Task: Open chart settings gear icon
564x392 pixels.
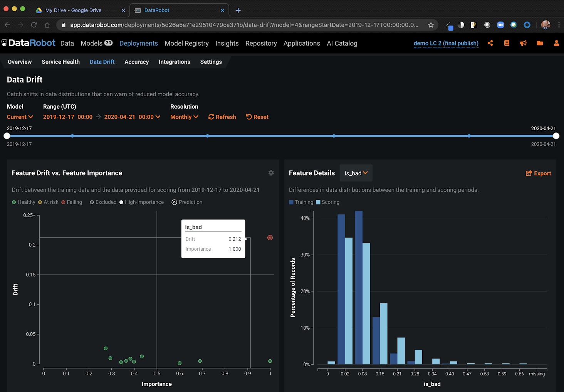Action: pos(271,173)
